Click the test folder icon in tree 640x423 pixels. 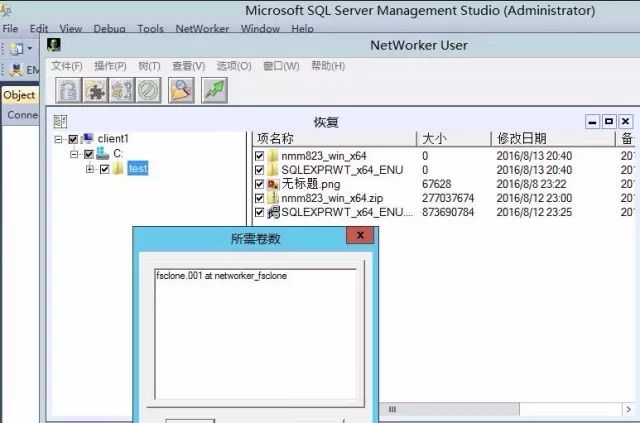[x=118, y=168]
